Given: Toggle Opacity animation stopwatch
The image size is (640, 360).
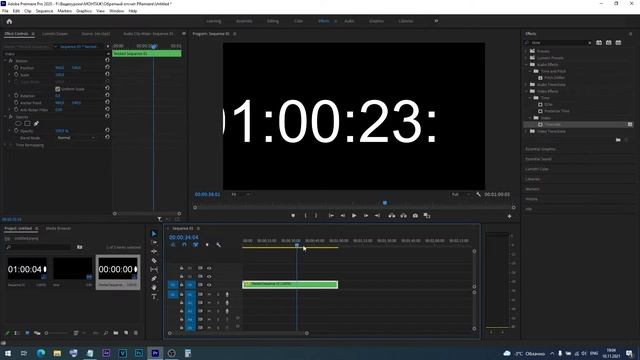Looking at the screenshot, I should tap(16, 131).
